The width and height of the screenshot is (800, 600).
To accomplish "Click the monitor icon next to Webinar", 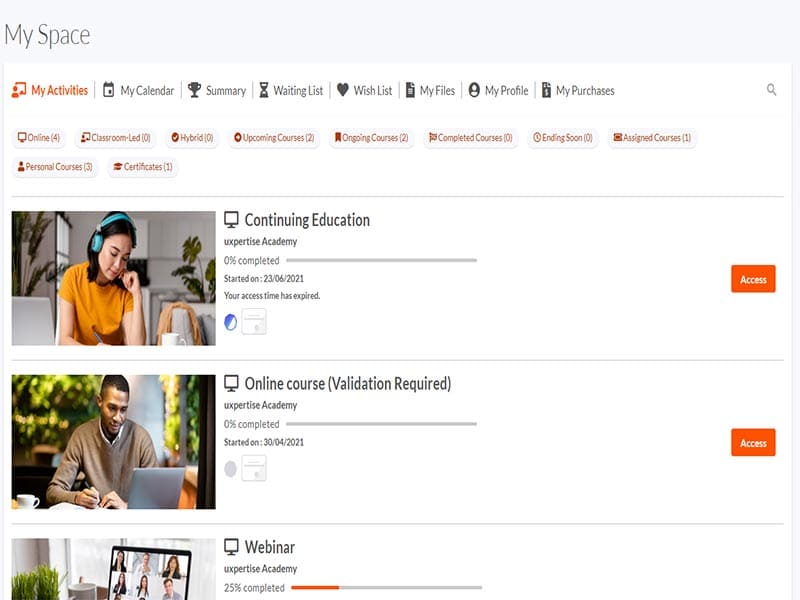I will [233, 546].
